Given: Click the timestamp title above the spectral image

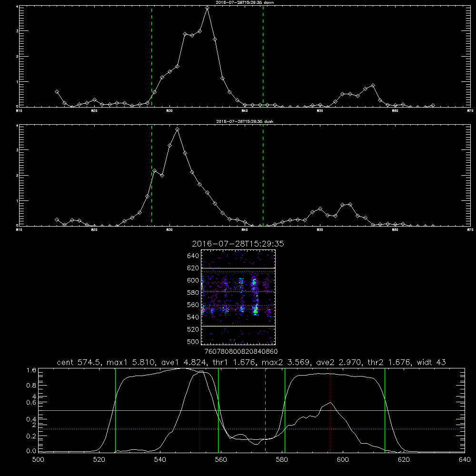Looking at the screenshot, I should [238, 244].
